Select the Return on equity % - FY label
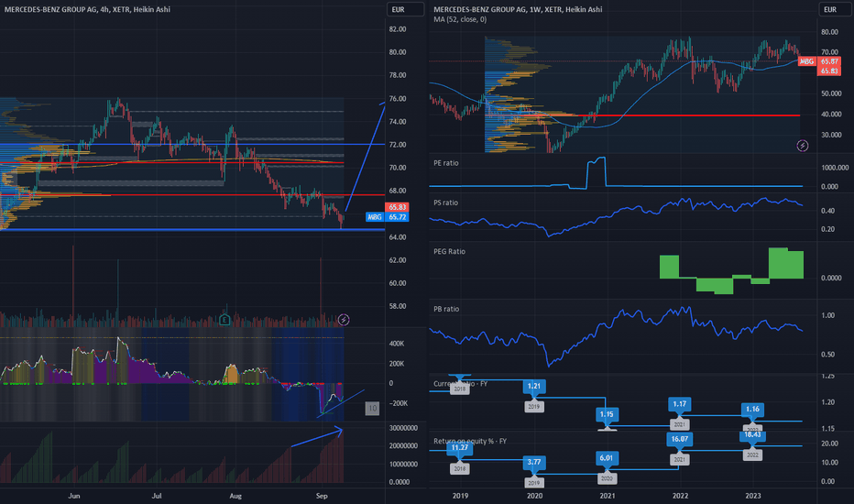 click(x=470, y=441)
